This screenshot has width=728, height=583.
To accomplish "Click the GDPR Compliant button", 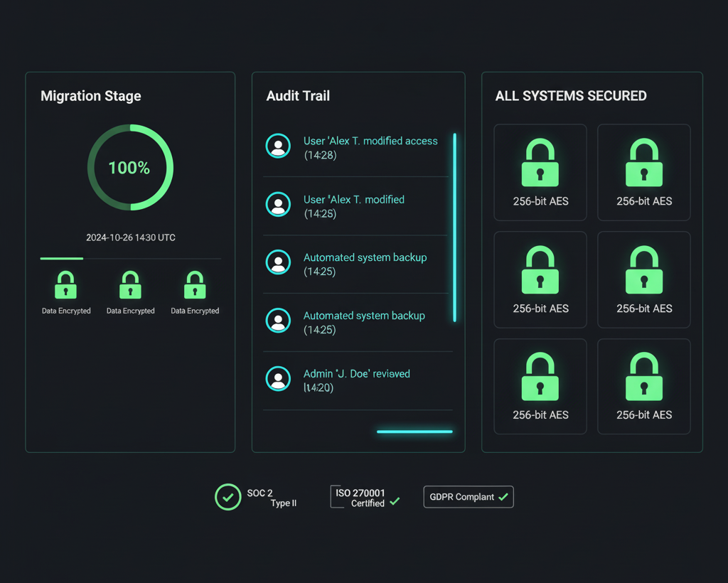I will (x=468, y=497).
